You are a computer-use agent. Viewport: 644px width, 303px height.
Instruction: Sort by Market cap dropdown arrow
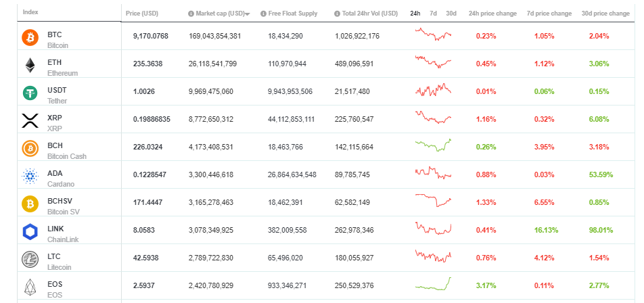pos(247,14)
